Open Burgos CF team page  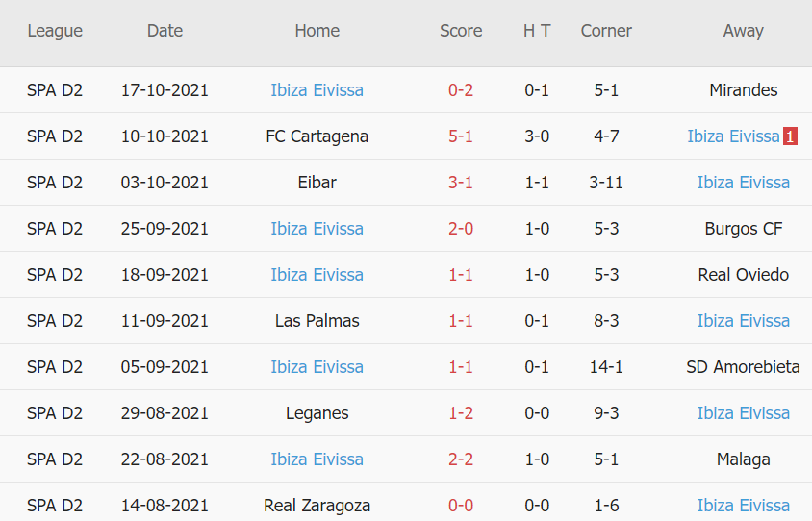pyautogui.click(x=743, y=229)
